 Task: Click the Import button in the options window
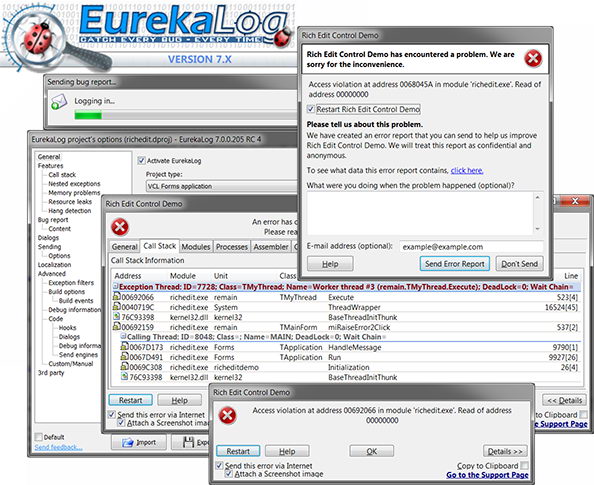[x=139, y=442]
